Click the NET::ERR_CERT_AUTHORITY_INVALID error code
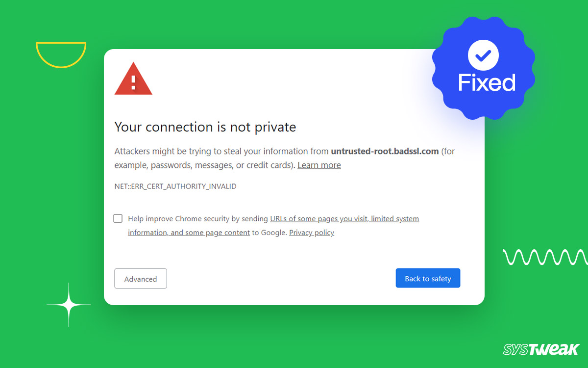Viewport: 588px width, 368px height. [175, 186]
